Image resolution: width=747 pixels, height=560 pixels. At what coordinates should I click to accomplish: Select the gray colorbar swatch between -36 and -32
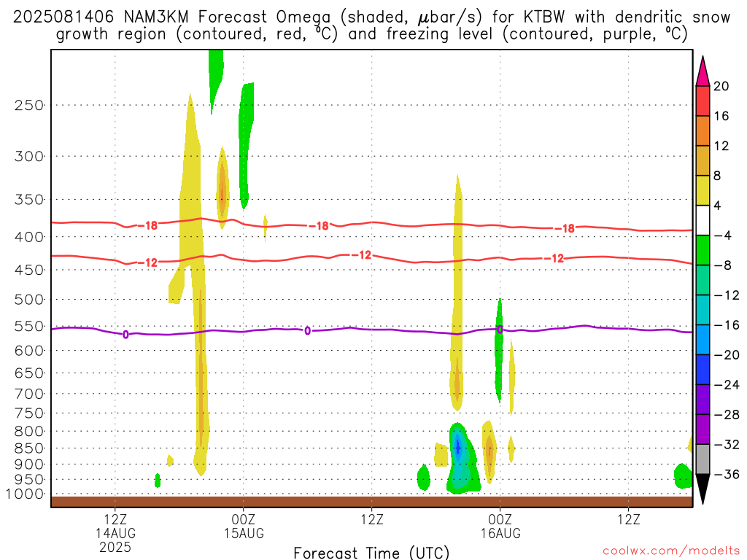pyautogui.click(x=703, y=459)
